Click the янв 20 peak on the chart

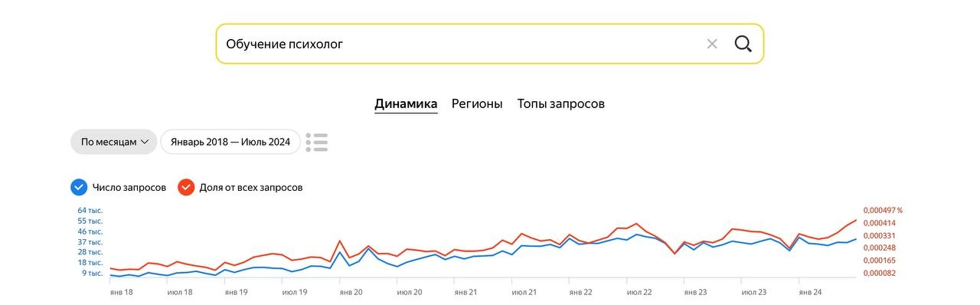340,241
